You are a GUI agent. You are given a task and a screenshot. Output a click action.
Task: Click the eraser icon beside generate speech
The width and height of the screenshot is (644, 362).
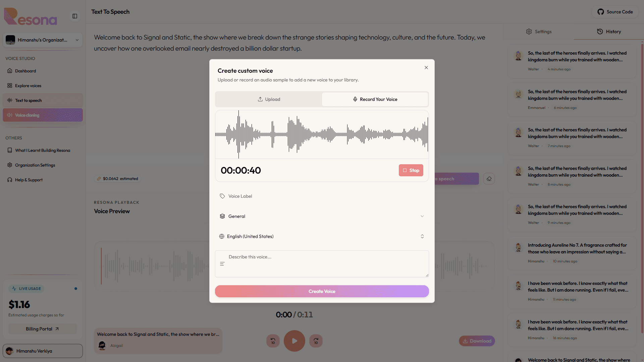tap(489, 179)
